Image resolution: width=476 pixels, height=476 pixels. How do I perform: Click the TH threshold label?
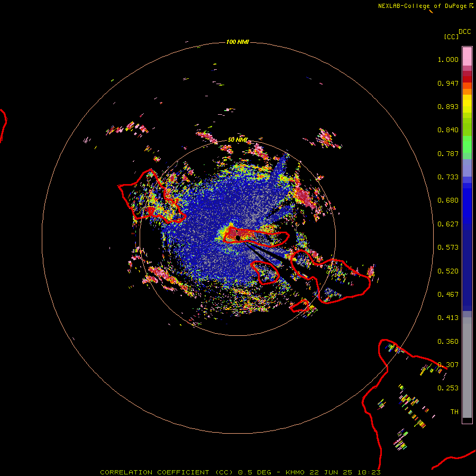(454, 412)
